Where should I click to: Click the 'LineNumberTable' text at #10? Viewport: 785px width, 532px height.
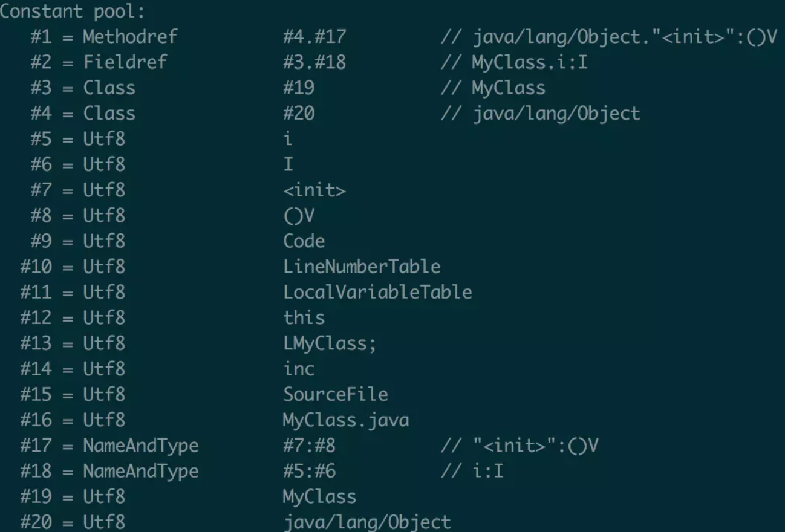click(x=362, y=267)
